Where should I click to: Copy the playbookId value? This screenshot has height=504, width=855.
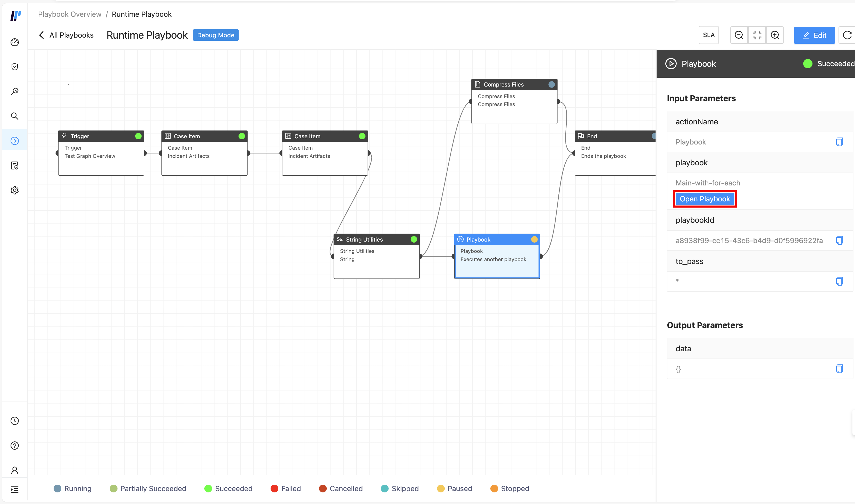839,241
